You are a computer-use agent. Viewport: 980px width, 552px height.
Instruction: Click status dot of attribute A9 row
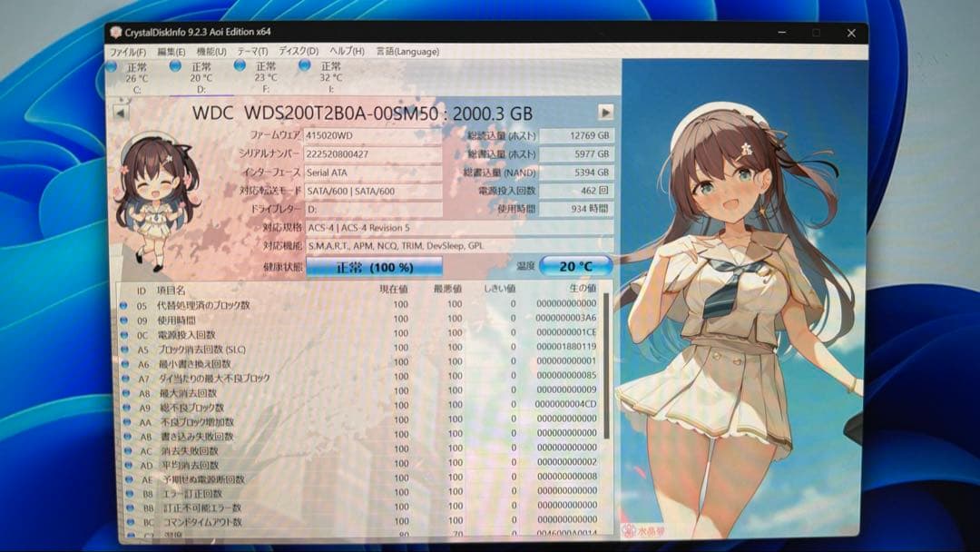(128, 407)
